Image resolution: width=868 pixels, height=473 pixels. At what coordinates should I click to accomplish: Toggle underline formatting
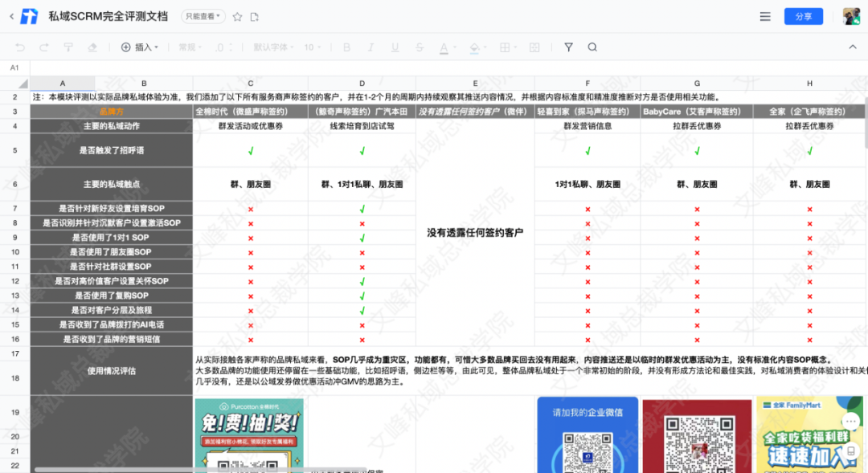(395, 47)
